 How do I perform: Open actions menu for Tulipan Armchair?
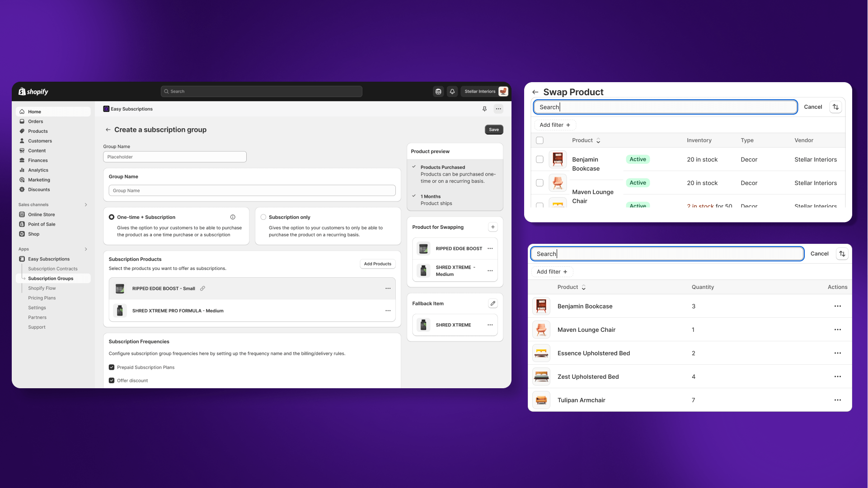click(x=837, y=400)
